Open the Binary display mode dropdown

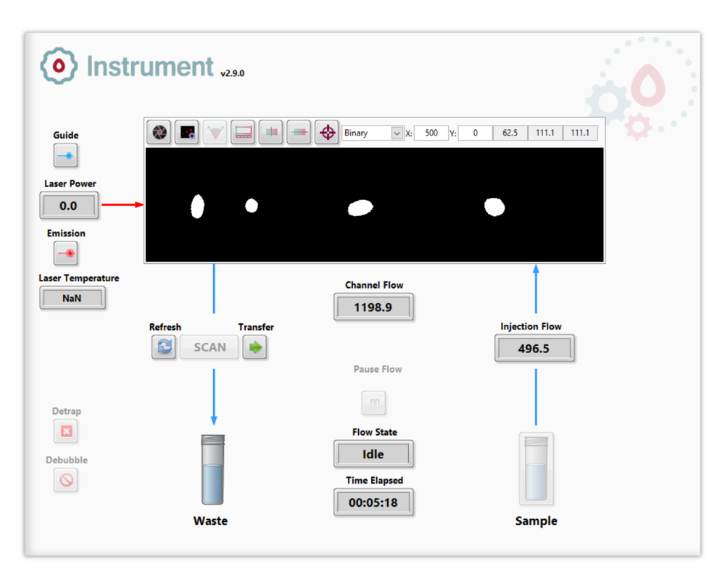(x=373, y=133)
